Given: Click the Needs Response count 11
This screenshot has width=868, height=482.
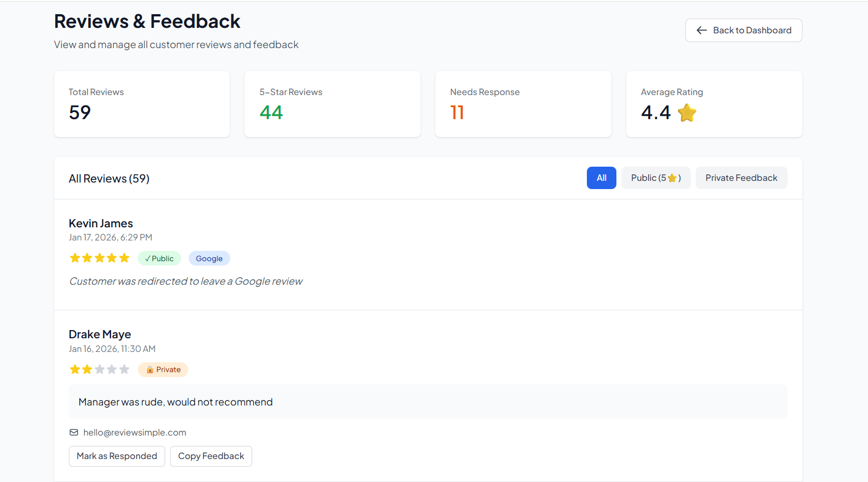Looking at the screenshot, I should (x=457, y=113).
